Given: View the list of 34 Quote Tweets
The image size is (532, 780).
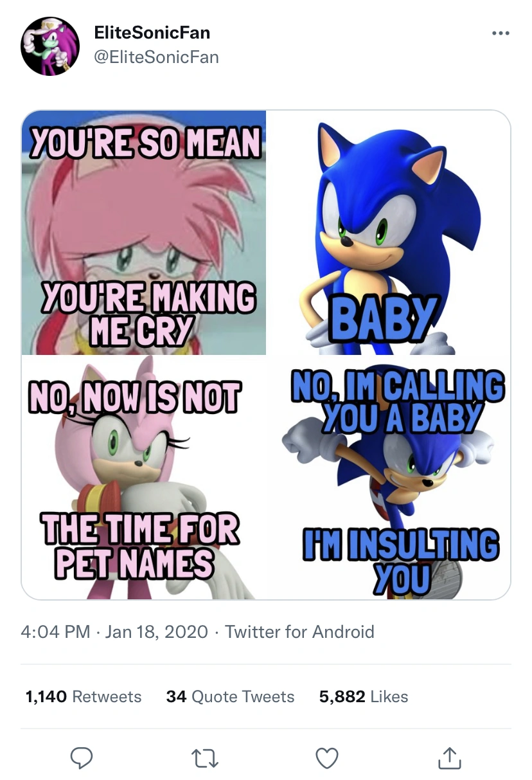Looking at the screenshot, I should (231, 696).
